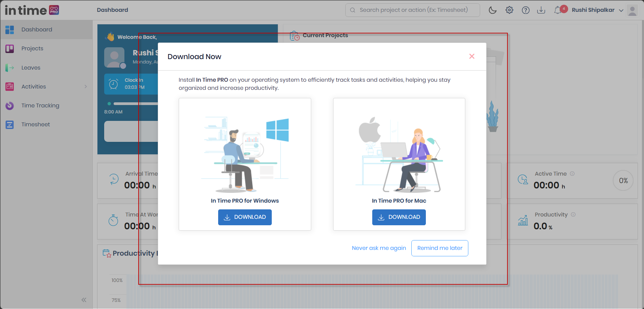Click the Welcome Back waving hand icon
Screen dimensions: 644x309
coord(110,36)
